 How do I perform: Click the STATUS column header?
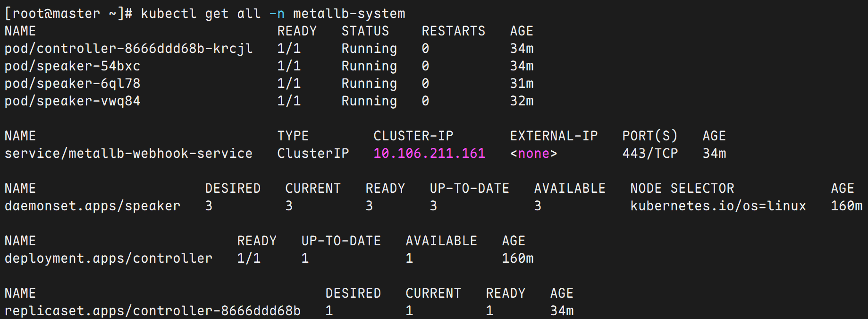[x=365, y=31]
